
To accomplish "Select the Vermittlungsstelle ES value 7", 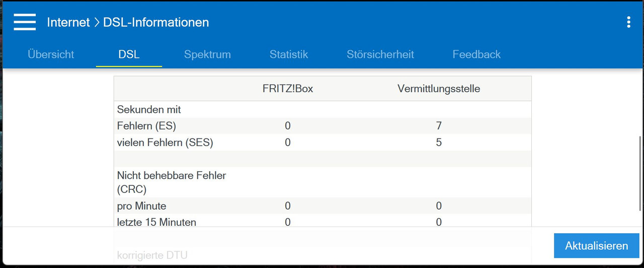I will pos(439,126).
